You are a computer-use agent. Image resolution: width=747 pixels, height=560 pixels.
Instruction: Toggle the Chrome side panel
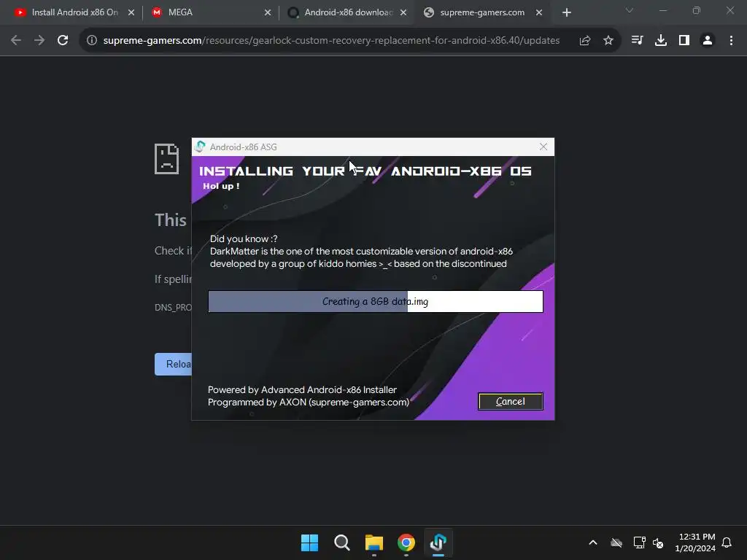pos(684,41)
